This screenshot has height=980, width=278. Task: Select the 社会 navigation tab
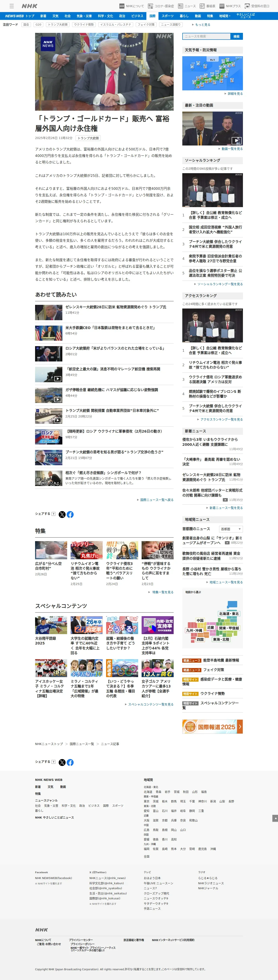67,16
